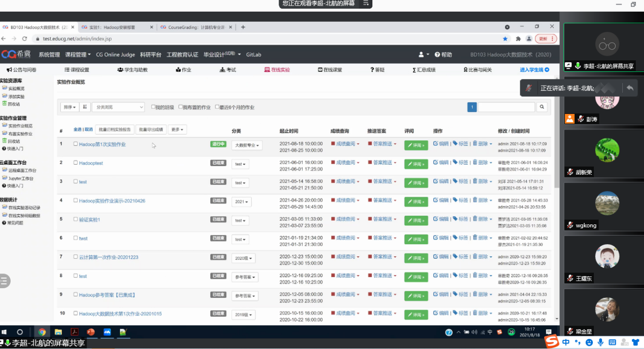Click the browser address bar URL
This screenshot has height=349, width=644.
click(77, 38)
